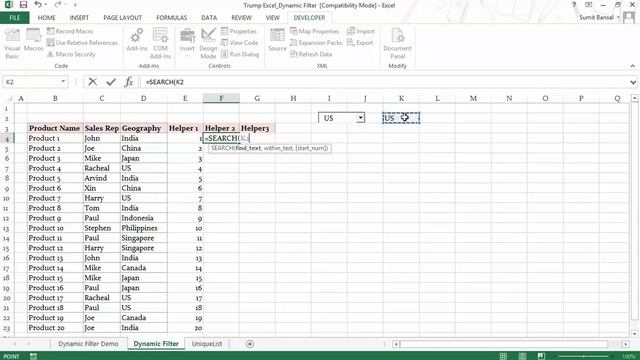Viewport: 640px width, 360px height.
Task: Open XML Expansion Packs
Action: [x=316, y=42]
